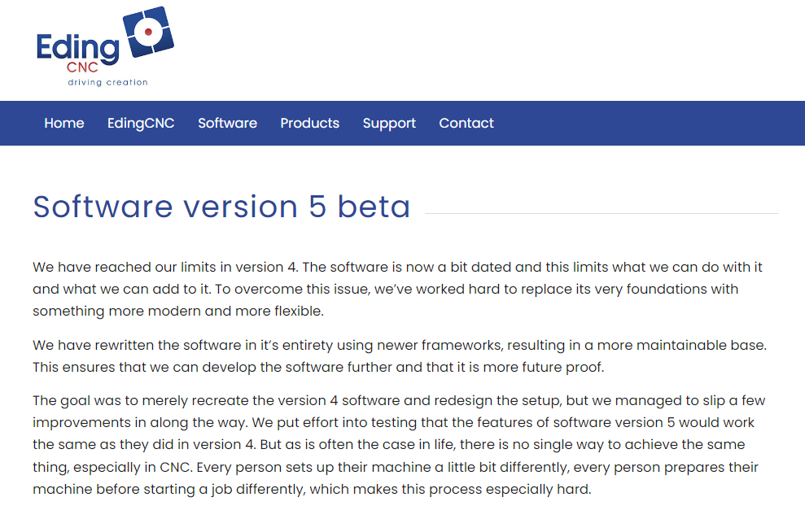This screenshot has width=805, height=532.
Task: Click the blue navigation bar background
Action: tap(651, 123)
